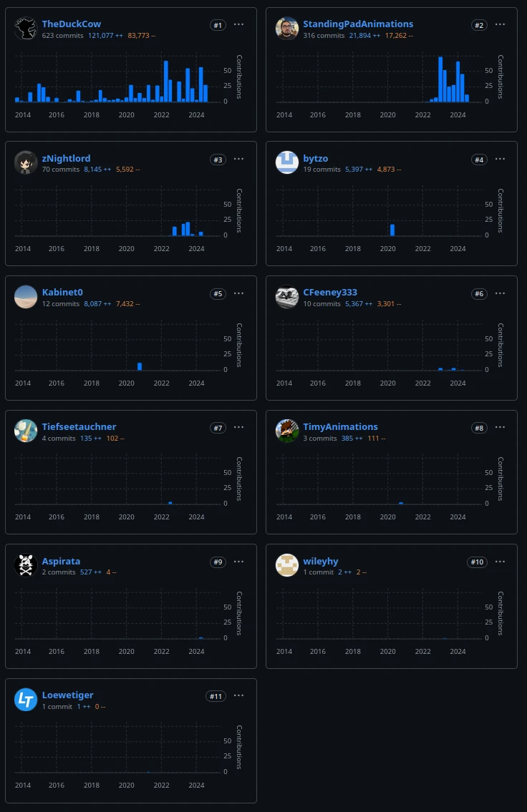This screenshot has height=812, width=527.
Task: Click TheDuckCow's avatar image
Action: 26,29
